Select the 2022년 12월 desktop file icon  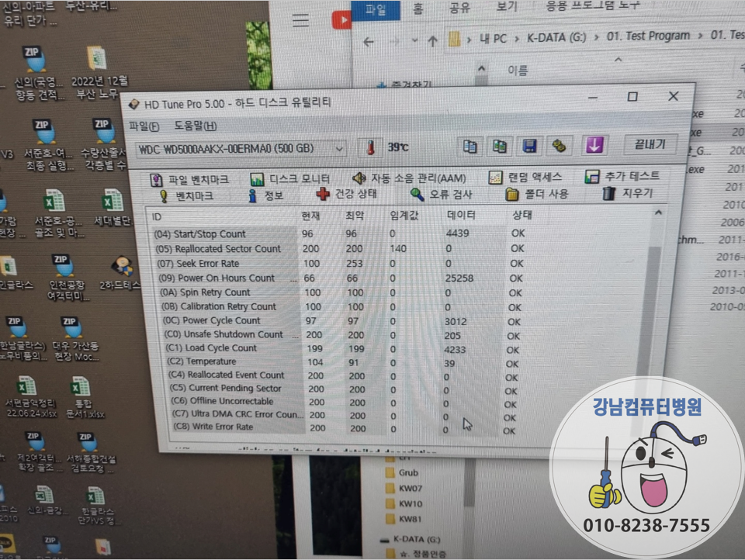coord(99,73)
